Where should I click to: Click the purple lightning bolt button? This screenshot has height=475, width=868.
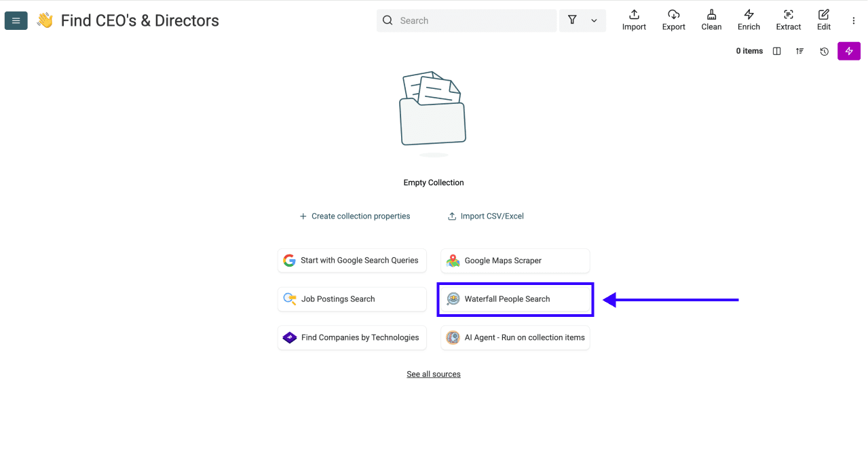(x=848, y=51)
